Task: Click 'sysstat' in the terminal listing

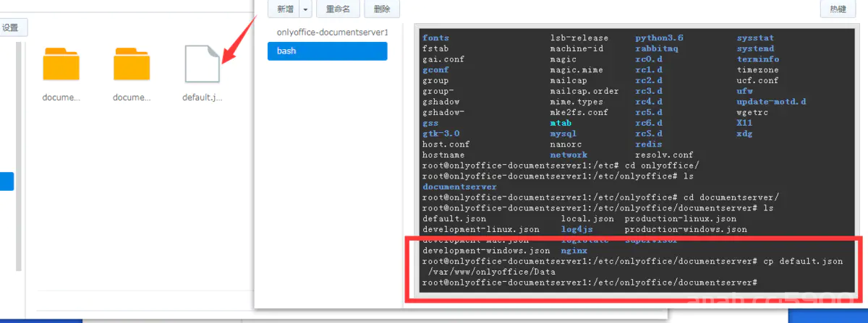Action: point(755,38)
